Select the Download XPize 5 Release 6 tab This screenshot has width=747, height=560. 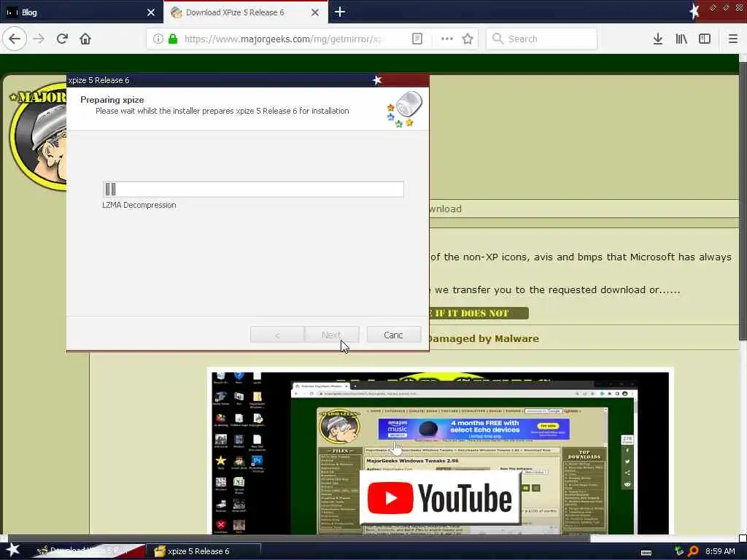point(245,12)
